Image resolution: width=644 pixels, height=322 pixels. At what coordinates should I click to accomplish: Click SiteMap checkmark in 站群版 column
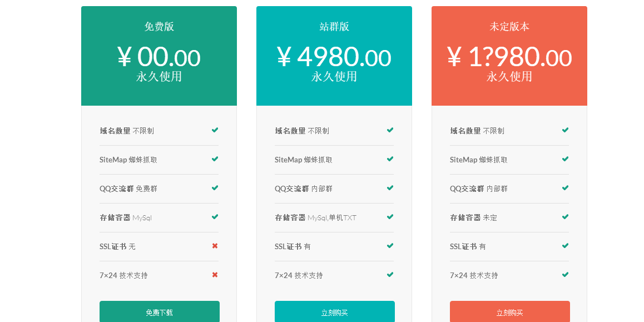[x=390, y=159]
